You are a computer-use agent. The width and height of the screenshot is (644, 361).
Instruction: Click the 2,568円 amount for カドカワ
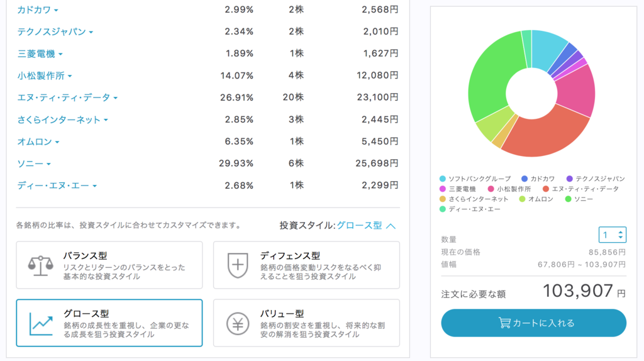[380, 10]
